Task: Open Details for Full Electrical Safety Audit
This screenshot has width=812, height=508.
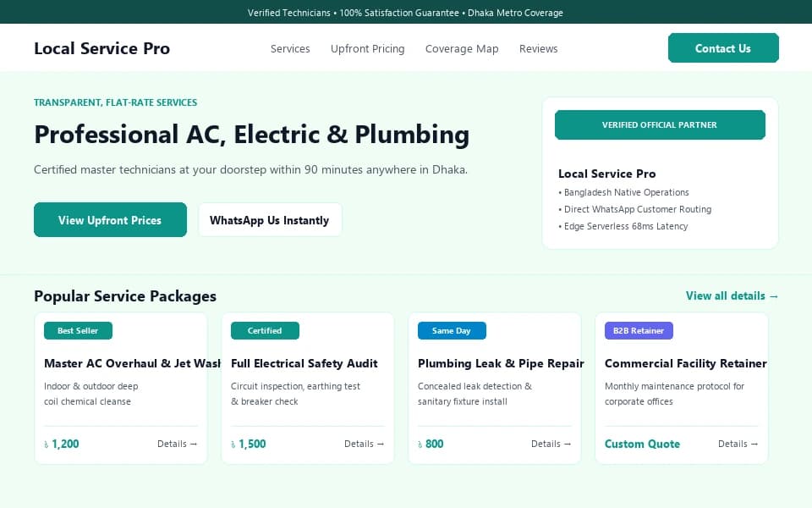Action: click(x=364, y=444)
